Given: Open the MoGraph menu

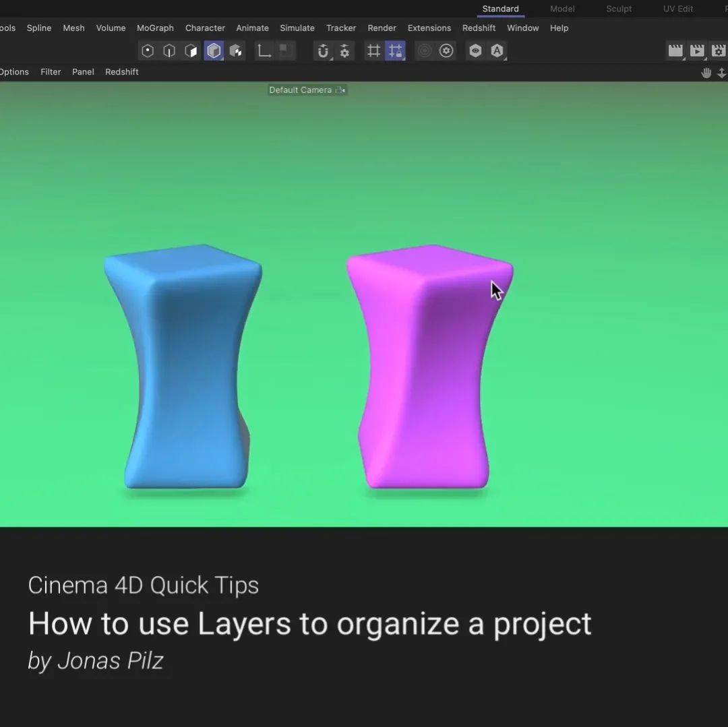Looking at the screenshot, I should tap(155, 28).
